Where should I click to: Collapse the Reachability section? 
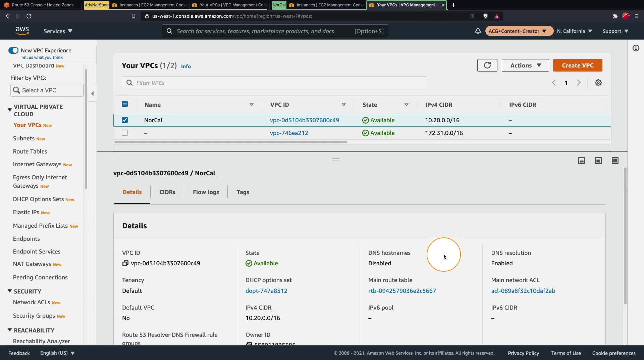coord(10,330)
